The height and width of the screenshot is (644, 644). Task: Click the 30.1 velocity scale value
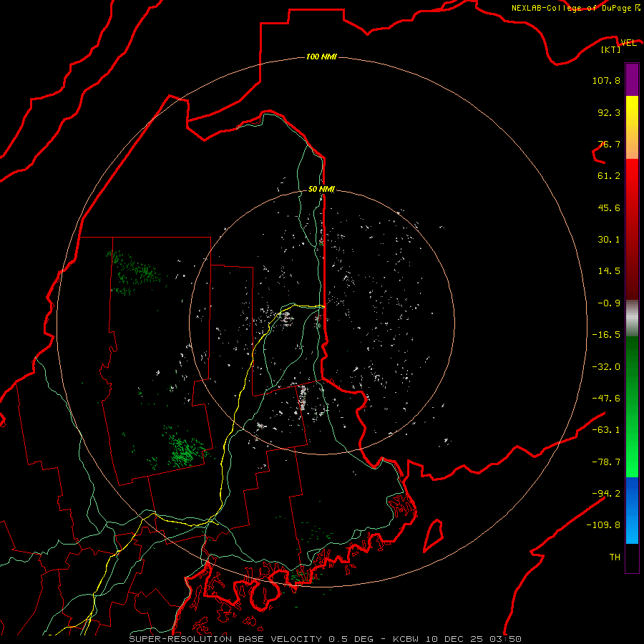(609, 240)
